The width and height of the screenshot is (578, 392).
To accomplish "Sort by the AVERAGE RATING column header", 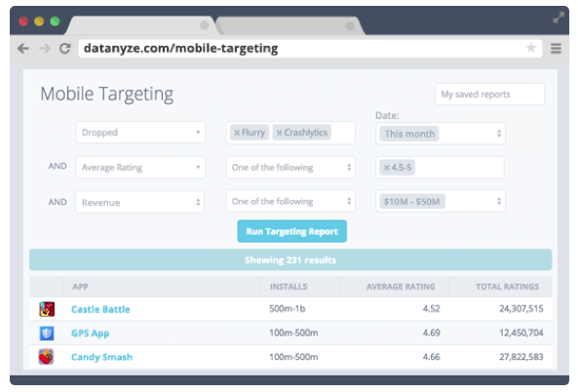I will point(401,287).
